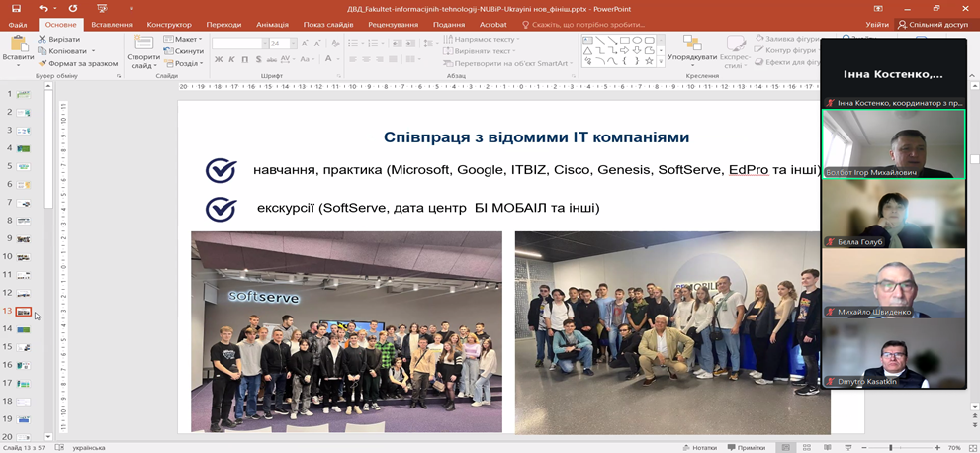This screenshot has height=453, width=980.
Task: Toggle underline (П) formatting
Action: coord(244,60)
